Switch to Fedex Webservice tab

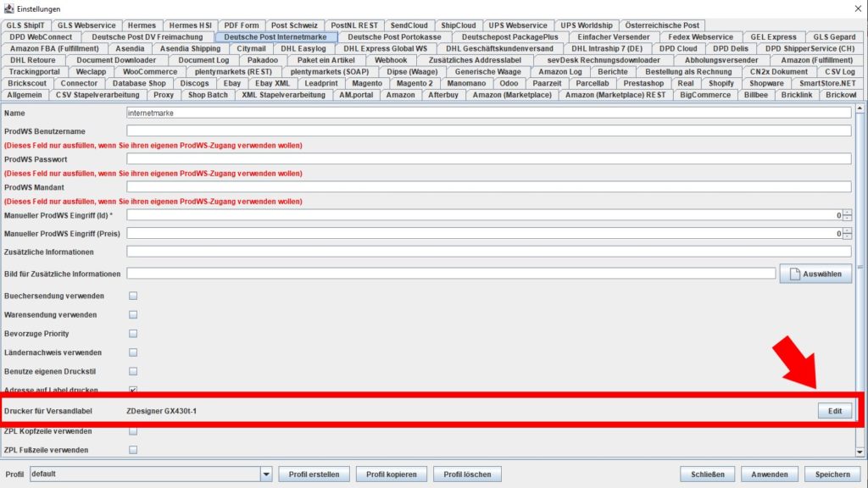tap(700, 37)
